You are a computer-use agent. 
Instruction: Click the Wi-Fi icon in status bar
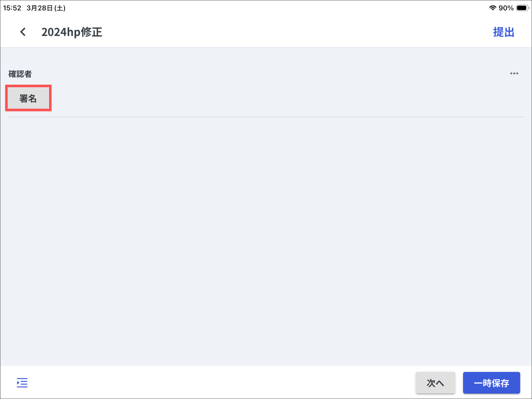(x=492, y=8)
